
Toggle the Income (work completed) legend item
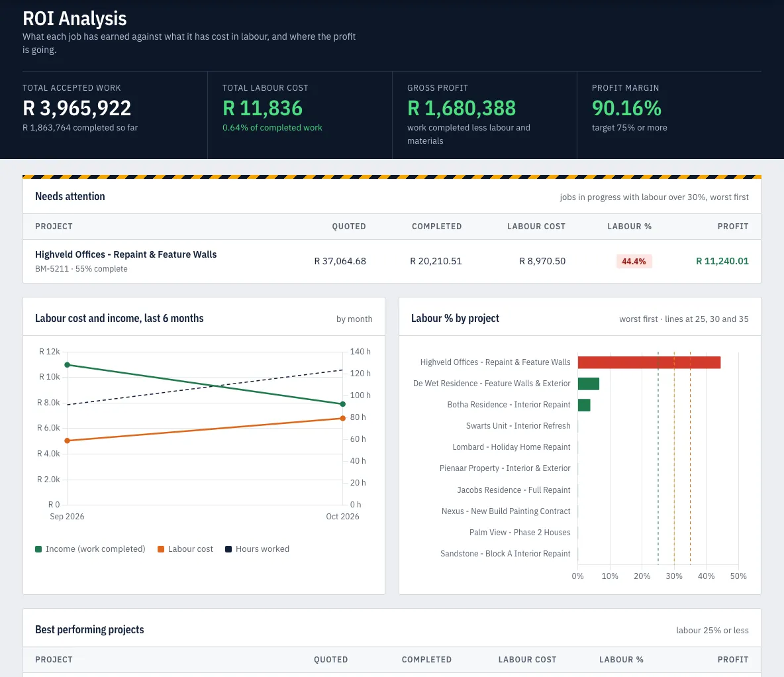click(x=91, y=549)
